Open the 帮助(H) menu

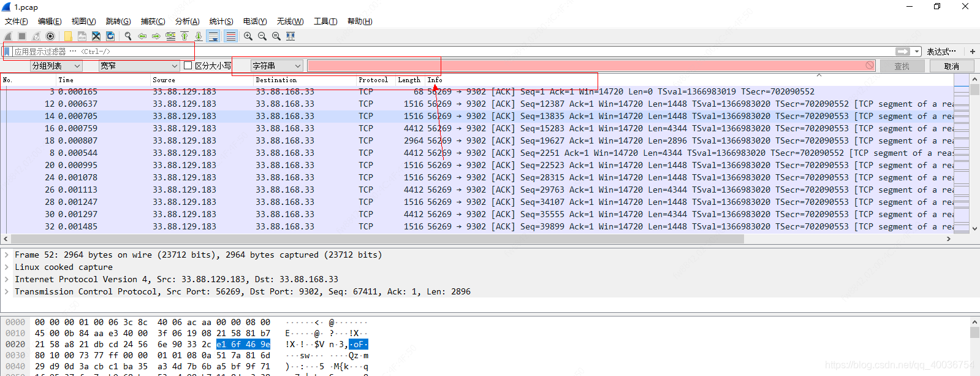coord(360,21)
